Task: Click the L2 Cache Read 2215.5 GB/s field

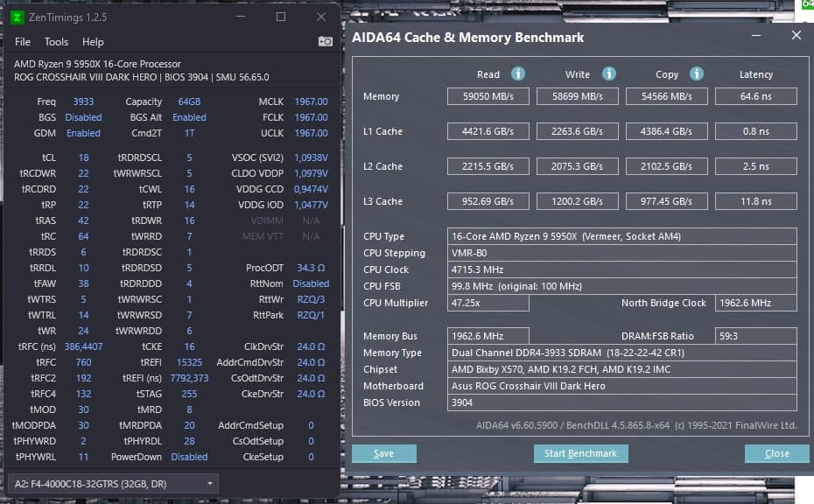Action: (x=488, y=166)
